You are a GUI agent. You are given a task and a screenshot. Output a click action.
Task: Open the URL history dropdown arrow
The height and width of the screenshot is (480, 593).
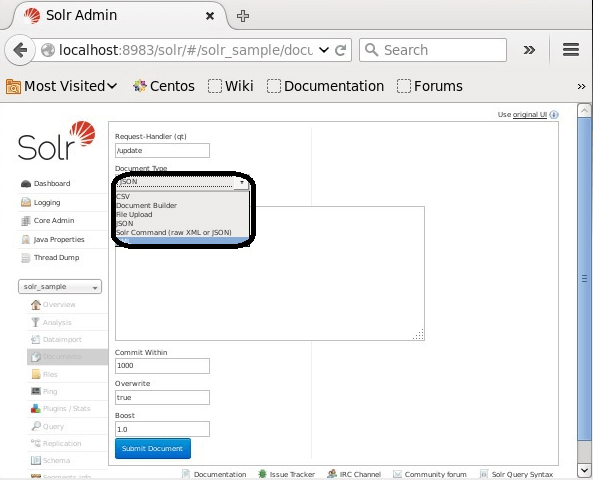(x=324, y=50)
